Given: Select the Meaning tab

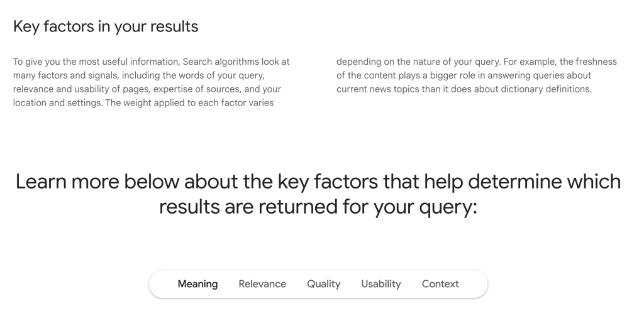Looking at the screenshot, I should [x=197, y=284].
